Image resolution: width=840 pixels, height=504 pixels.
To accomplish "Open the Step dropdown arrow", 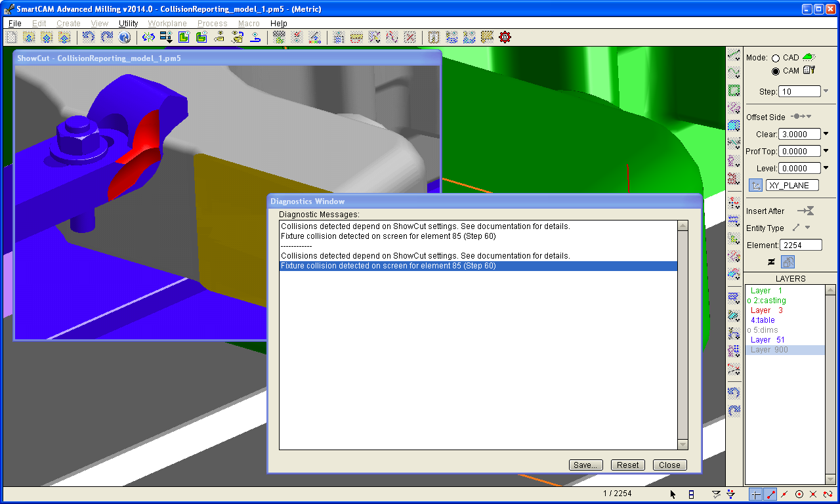I will 826,91.
